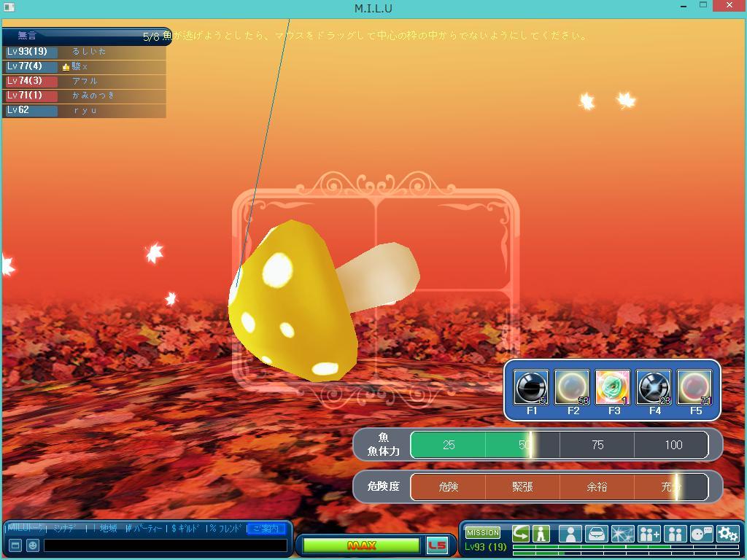
Task: Activate the F3 rainbow rose item
Action: click(613, 387)
